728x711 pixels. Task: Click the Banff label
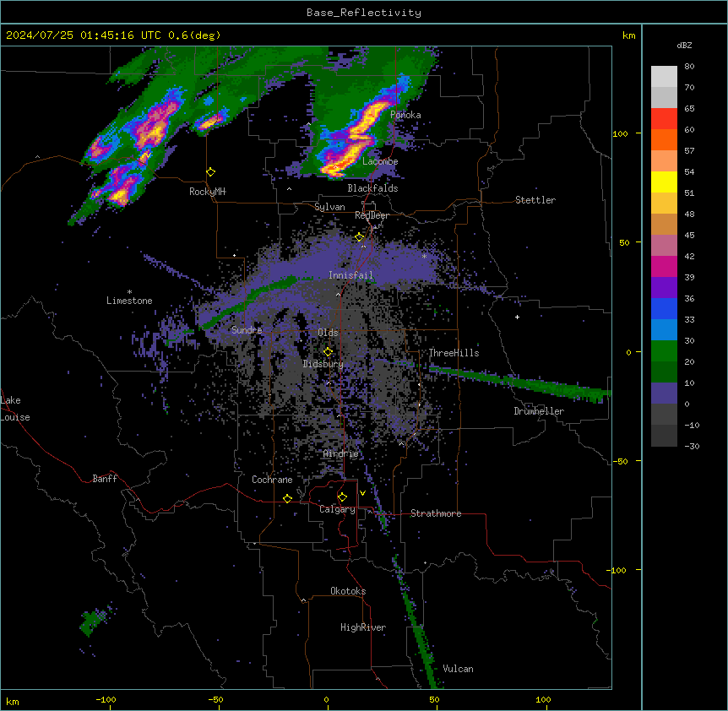tap(105, 479)
